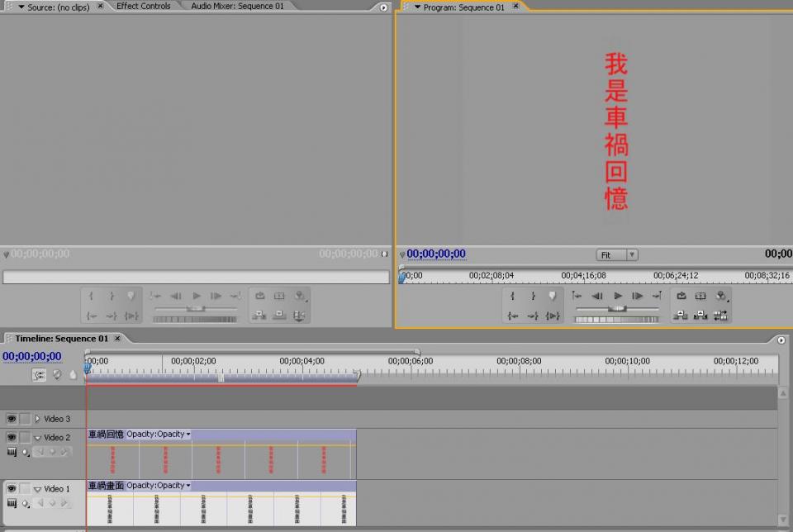The image size is (793, 532).
Task: Go to previous keyframe on Video 2
Action: [40, 452]
